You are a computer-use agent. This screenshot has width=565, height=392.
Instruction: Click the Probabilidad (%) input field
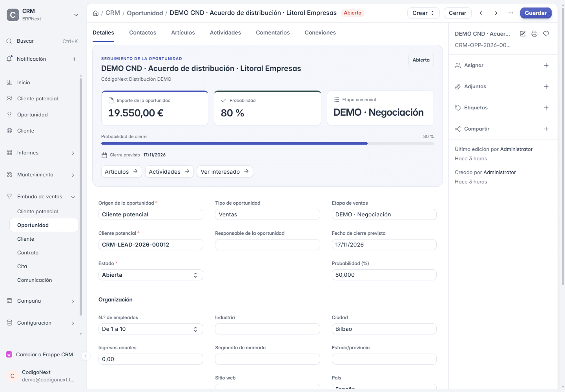click(384, 275)
